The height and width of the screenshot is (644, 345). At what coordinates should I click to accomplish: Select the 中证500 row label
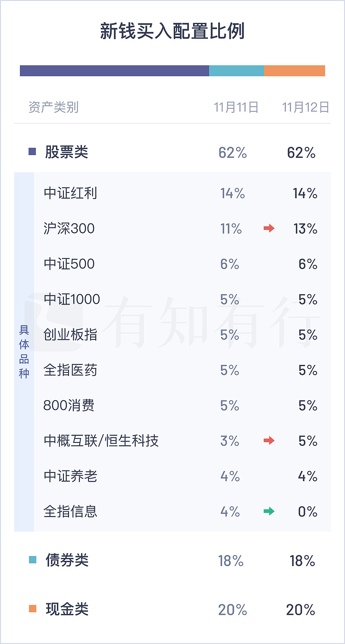[x=69, y=264]
